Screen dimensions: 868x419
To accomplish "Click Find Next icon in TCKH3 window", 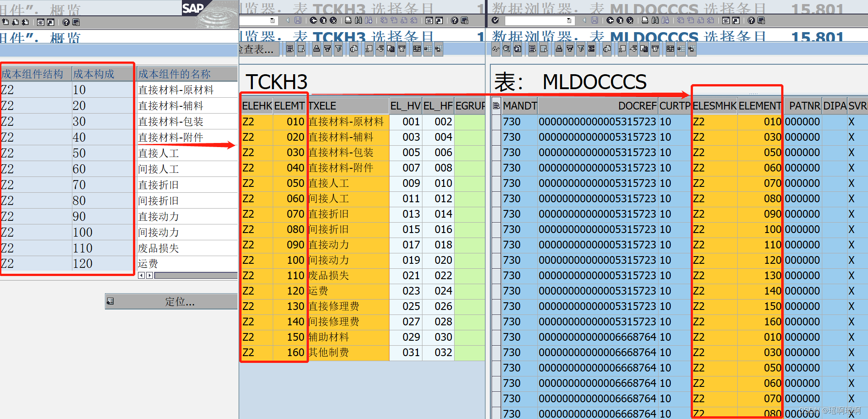I will click(x=368, y=20).
